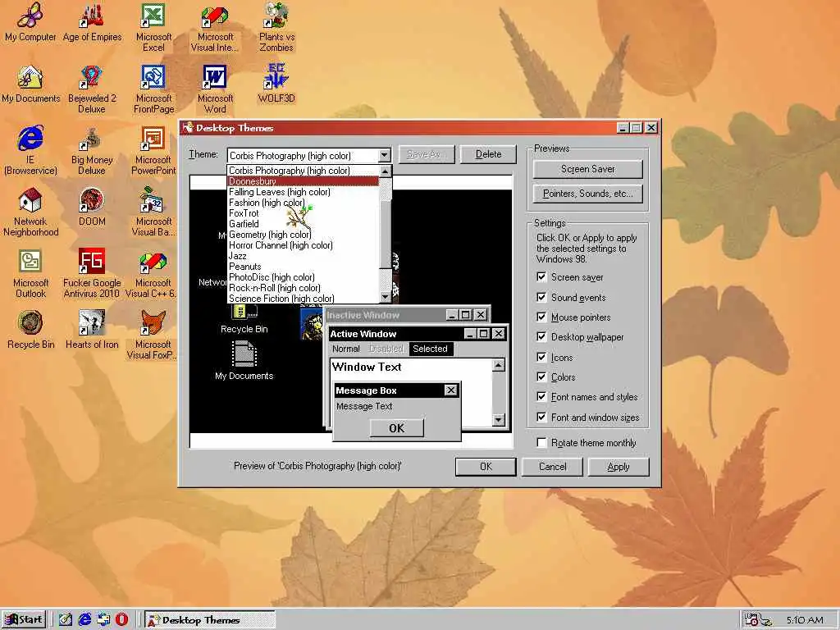This screenshot has height=630, width=840.
Task: Launch Age of Empires from the desktop
Action: 92,22
